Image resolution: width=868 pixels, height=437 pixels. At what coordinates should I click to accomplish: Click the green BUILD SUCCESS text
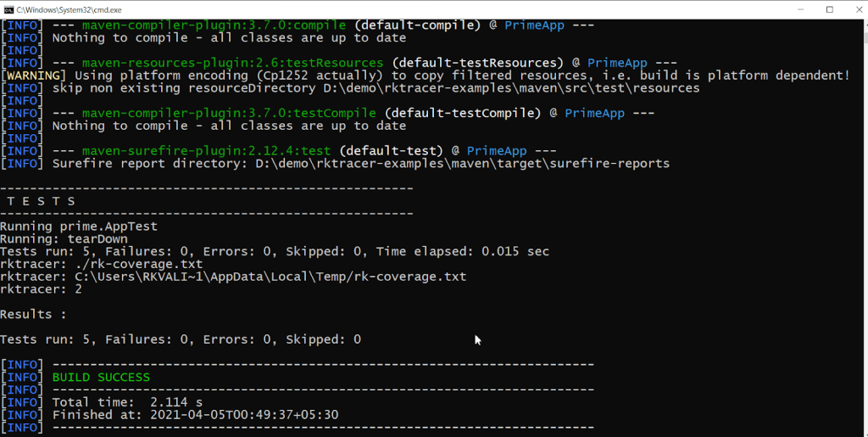click(x=101, y=378)
